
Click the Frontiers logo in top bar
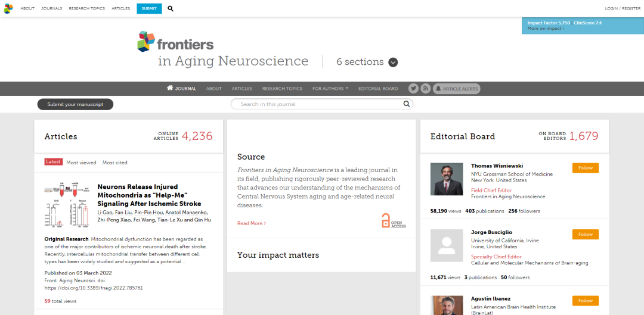click(8, 8)
